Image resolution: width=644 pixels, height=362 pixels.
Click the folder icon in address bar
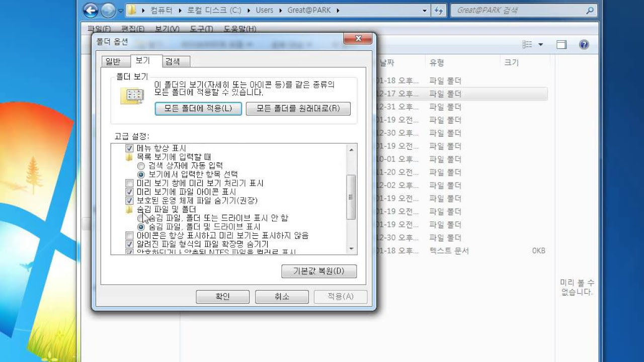click(x=132, y=10)
